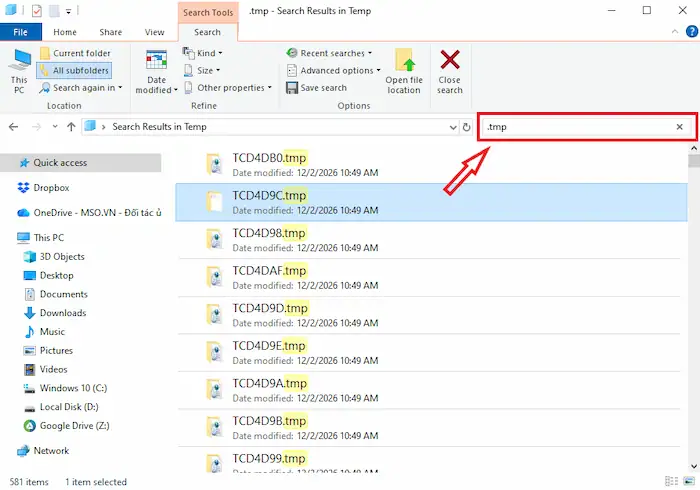
Task: Select Downloads in the navigation pane
Action: click(62, 313)
